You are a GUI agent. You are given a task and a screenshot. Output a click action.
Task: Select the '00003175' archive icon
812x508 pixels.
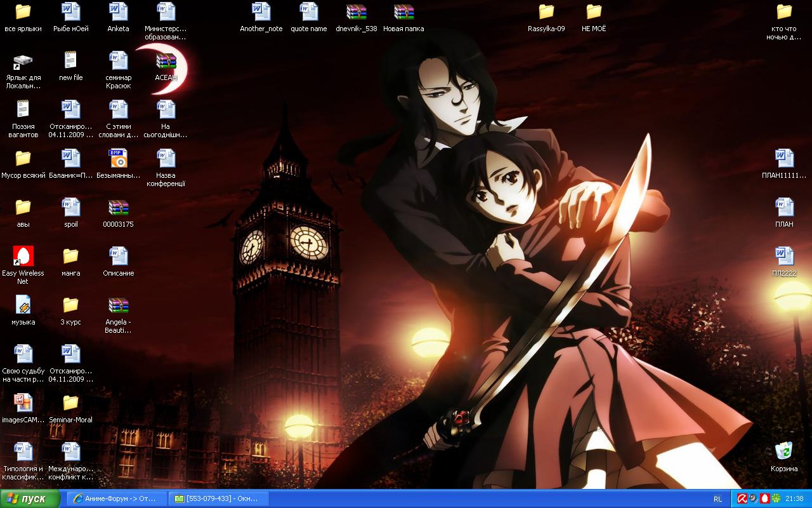click(x=118, y=208)
